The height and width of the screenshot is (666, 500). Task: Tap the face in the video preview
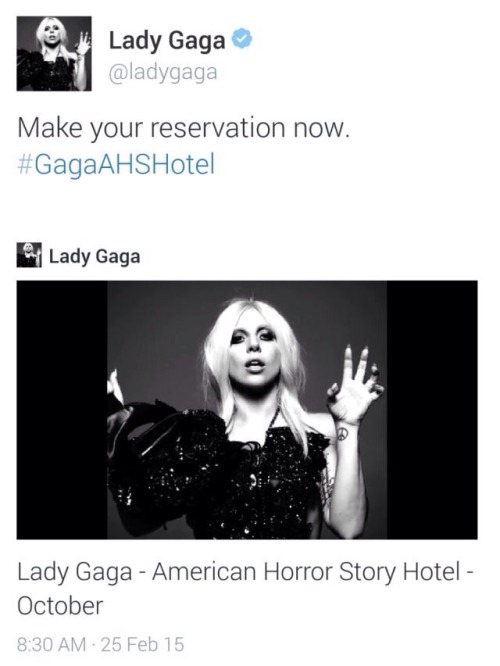253,348
